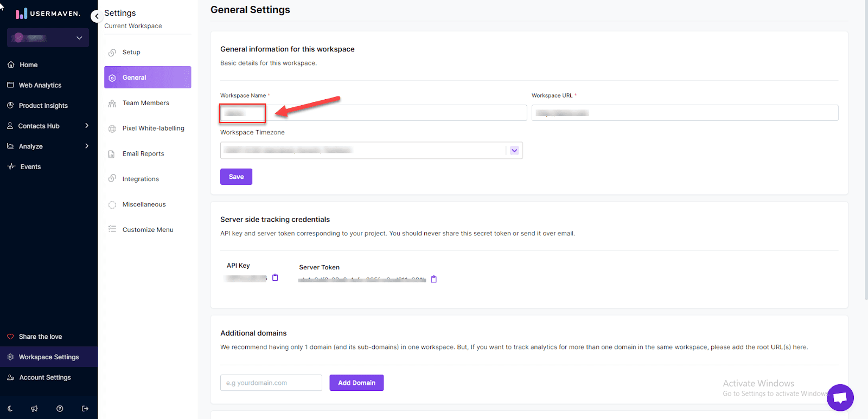Click the red heart Share the love icon

[x=10, y=337]
